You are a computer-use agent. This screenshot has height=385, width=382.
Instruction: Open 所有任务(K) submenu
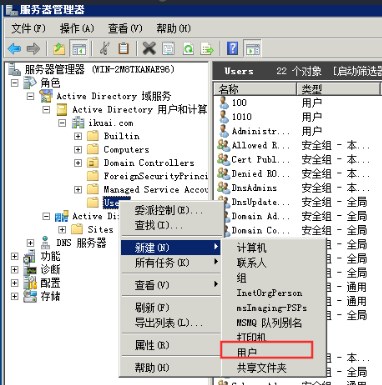click(171, 263)
